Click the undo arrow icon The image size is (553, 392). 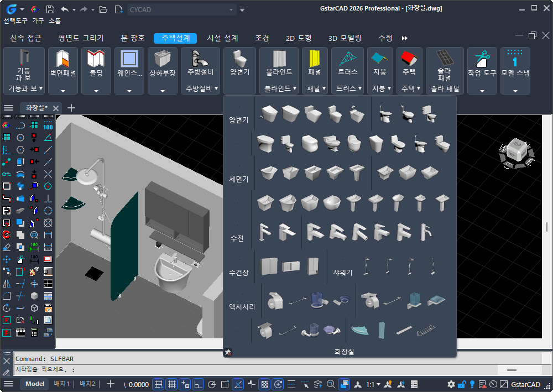tap(65, 9)
